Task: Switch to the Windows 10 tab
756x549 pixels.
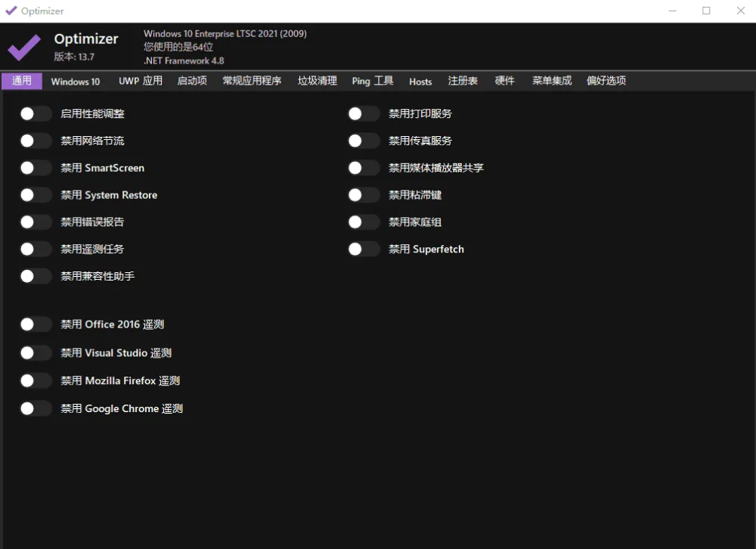Action: (x=75, y=81)
